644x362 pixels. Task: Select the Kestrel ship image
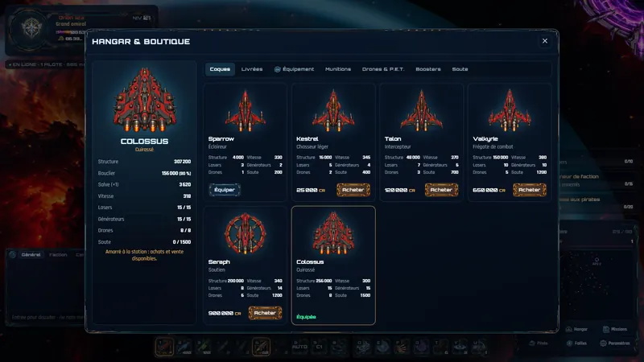pyautogui.click(x=333, y=111)
